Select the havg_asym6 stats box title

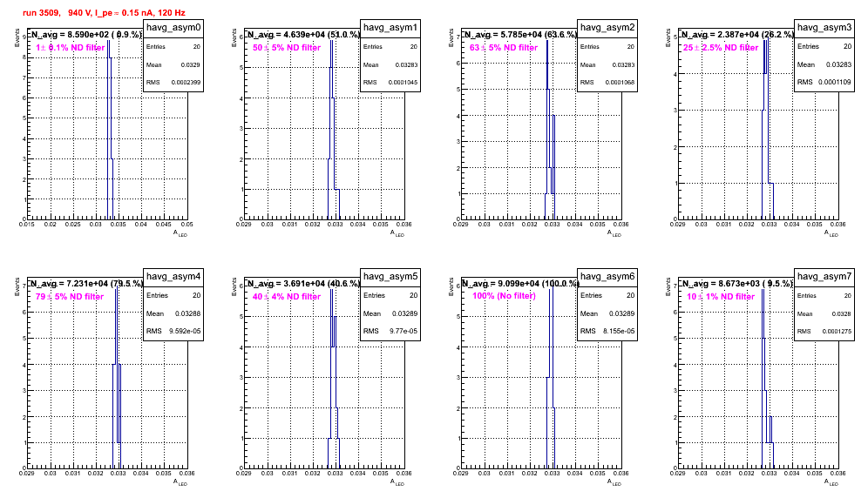607,277
